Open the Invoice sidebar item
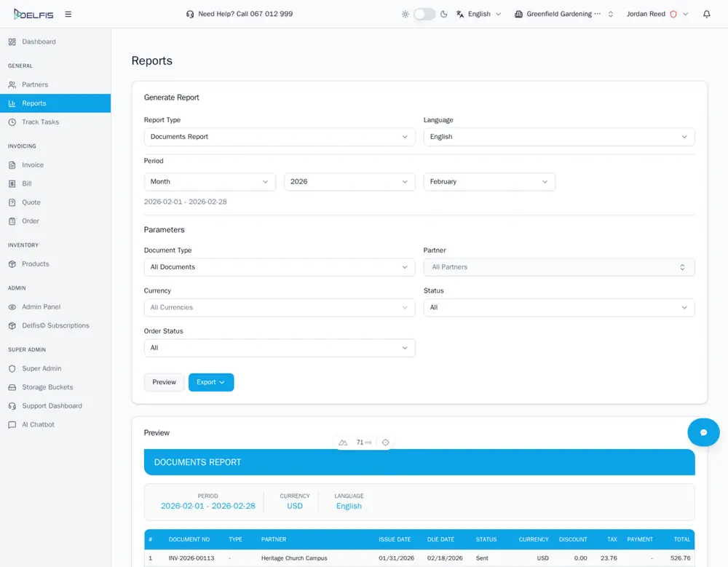Screen dimensions: 728x567 click(x=33, y=165)
